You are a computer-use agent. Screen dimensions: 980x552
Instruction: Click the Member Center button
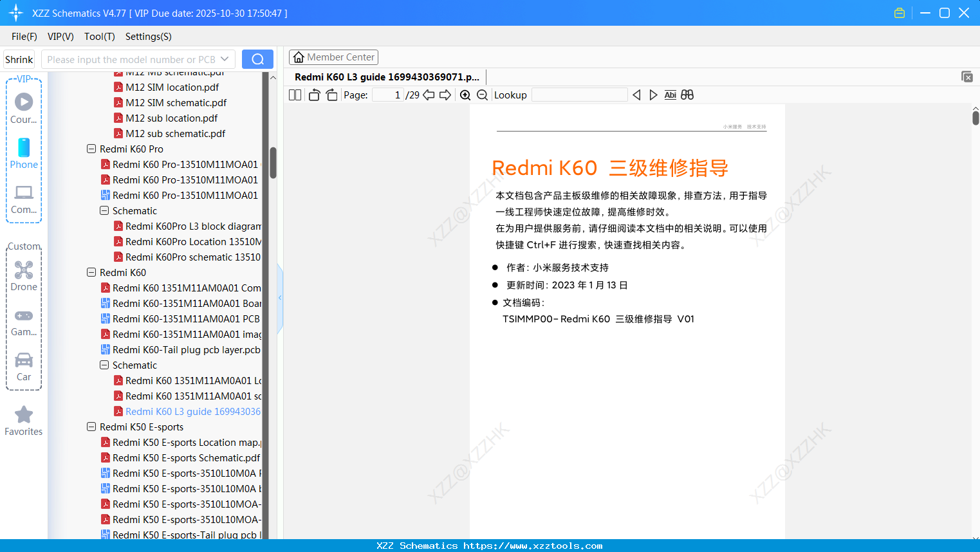333,57
